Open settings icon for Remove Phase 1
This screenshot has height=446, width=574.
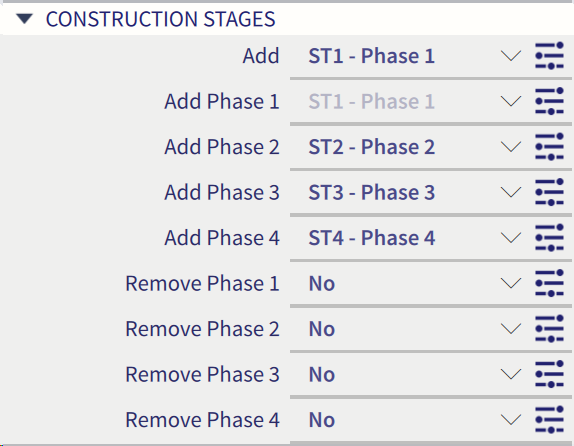point(549,283)
